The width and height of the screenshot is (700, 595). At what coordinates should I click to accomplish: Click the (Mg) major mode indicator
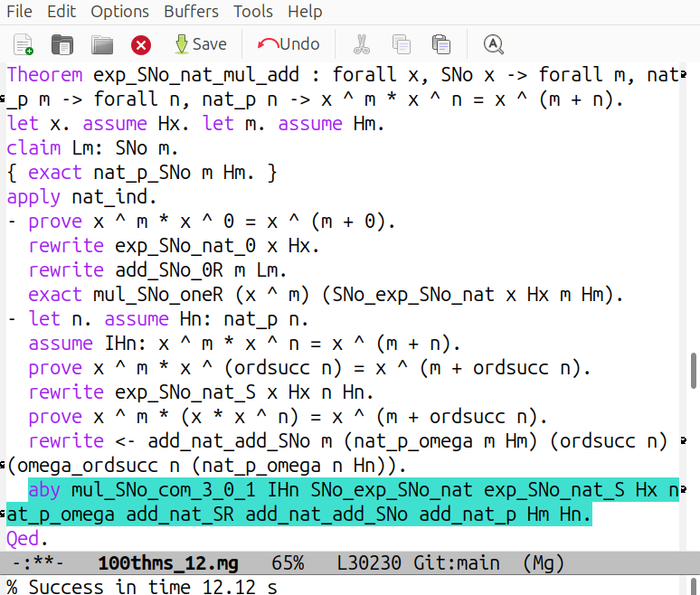tap(544, 563)
